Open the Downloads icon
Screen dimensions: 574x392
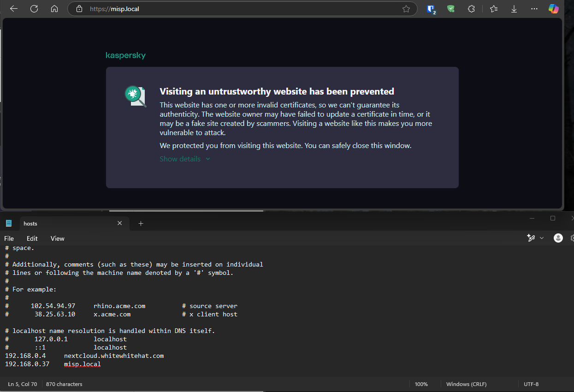click(514, 9)
